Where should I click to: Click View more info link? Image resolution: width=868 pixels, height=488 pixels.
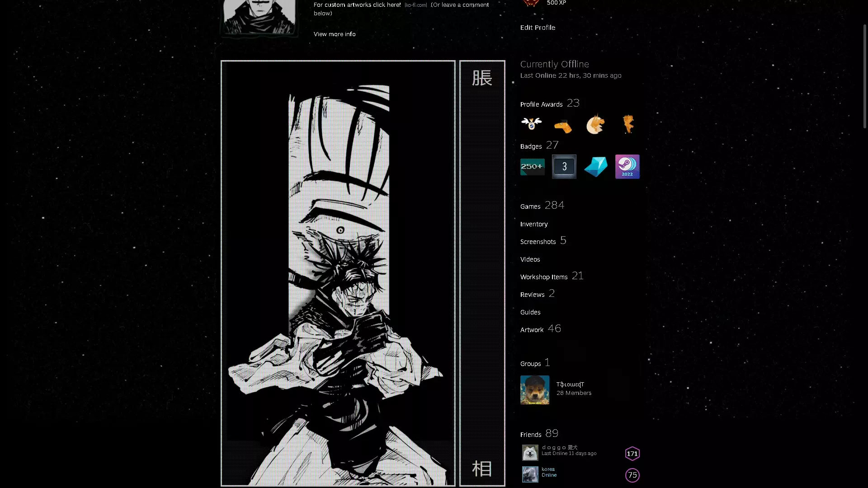(335, 34)
